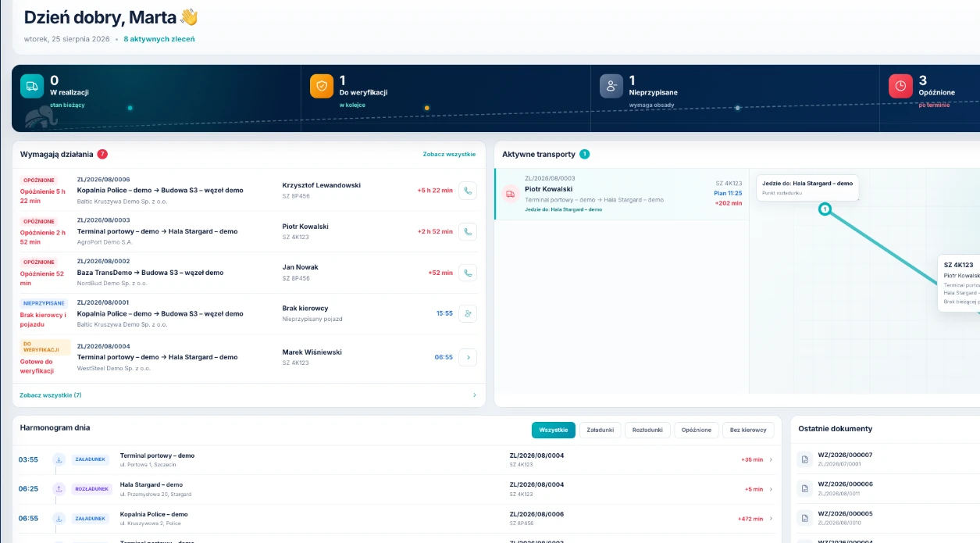Click the shield icon for Do weryfikacji
Screen dimensions: 980x543
[322, 86]
